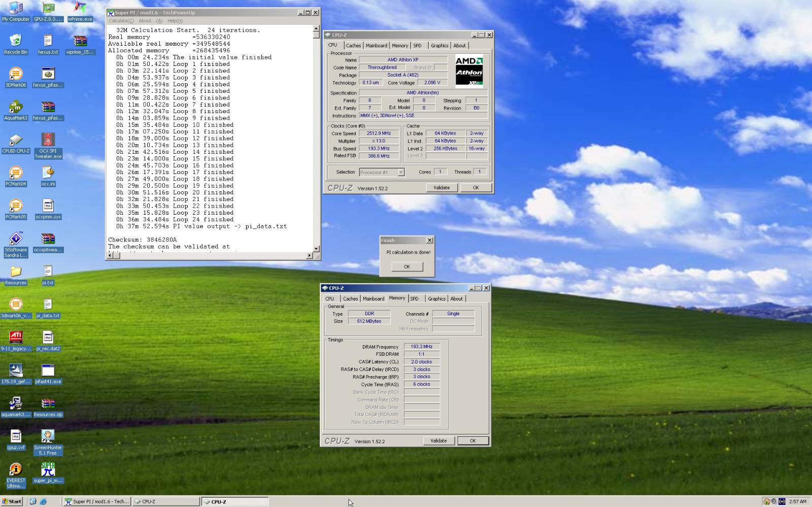Select super_pi_mod desktop icon
Viewport: 812px width, 507px height.
pyautogui.click(x=48, y=473)
